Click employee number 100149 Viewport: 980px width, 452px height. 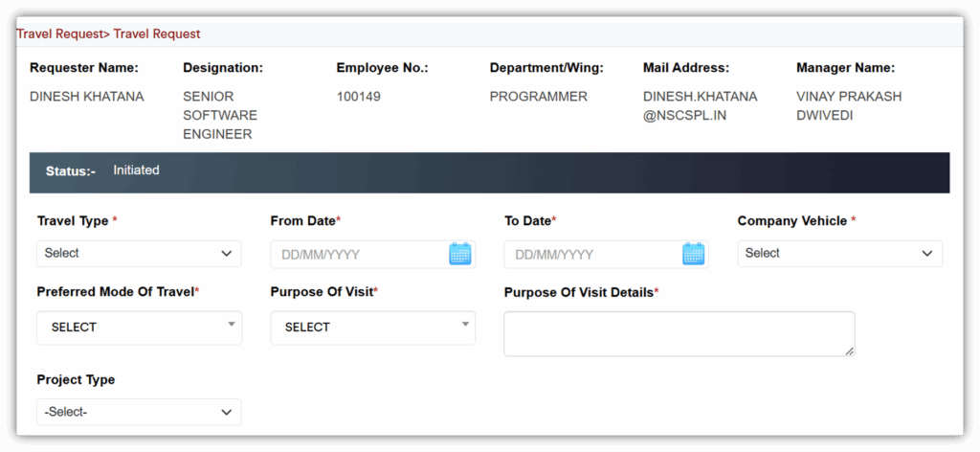359,97
